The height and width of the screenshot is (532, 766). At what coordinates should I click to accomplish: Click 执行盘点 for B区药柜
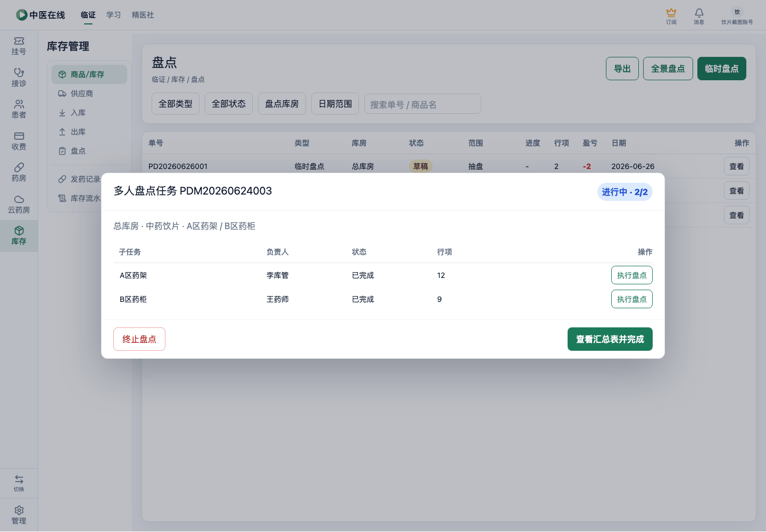(632, 299)
